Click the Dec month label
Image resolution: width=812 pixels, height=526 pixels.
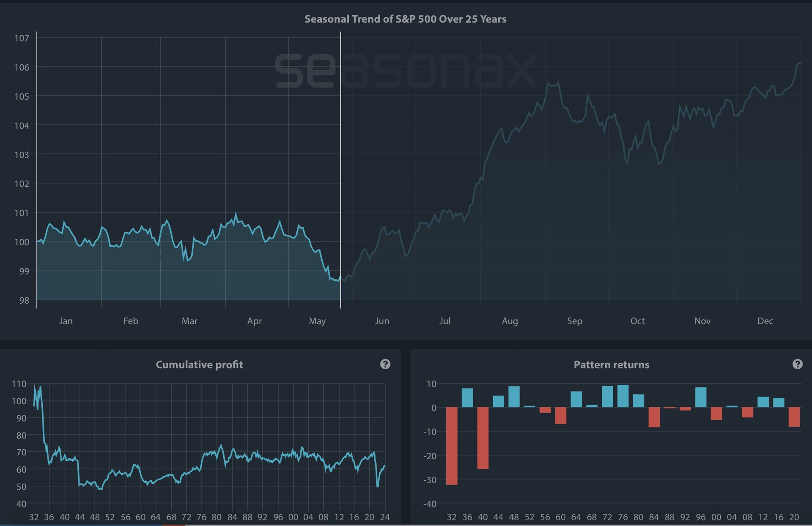click(765, 321)
